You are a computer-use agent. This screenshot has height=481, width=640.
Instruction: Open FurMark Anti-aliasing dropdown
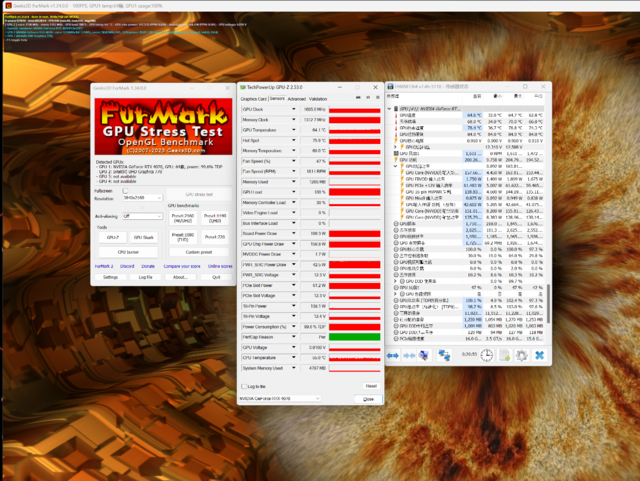(x=142, y=216)
